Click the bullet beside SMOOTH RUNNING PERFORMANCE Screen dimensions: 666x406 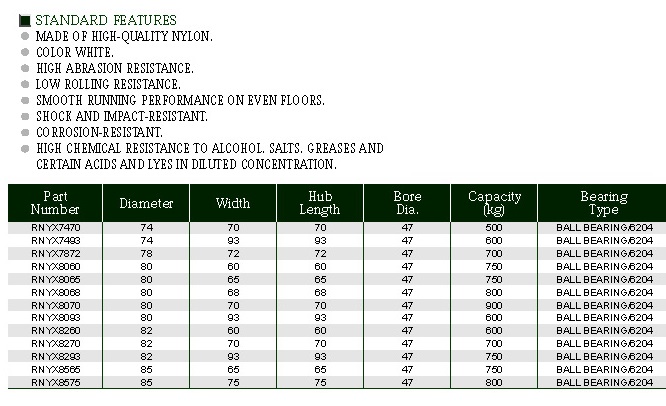pyautogui.click(x=25, y=100)
